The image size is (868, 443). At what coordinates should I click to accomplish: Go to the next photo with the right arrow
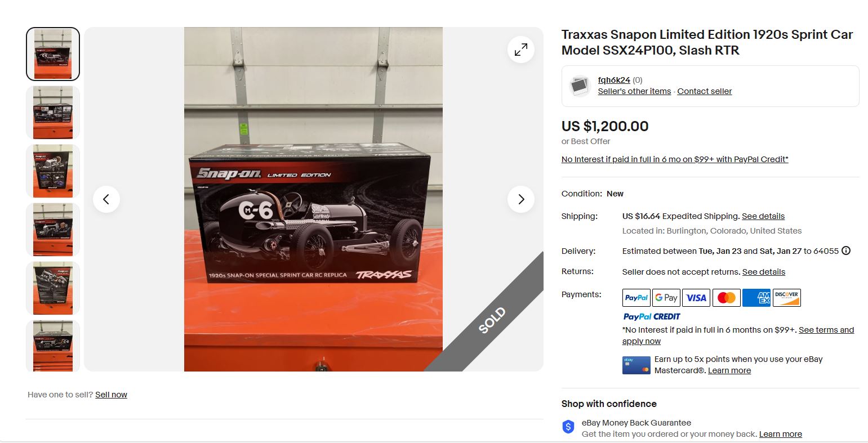pos(521,199)
